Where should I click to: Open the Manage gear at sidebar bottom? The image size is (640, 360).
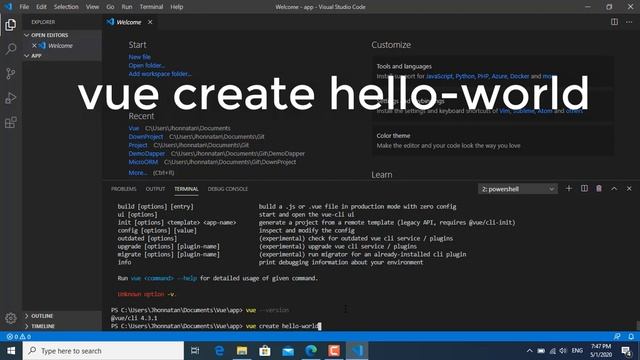[11, 318]
